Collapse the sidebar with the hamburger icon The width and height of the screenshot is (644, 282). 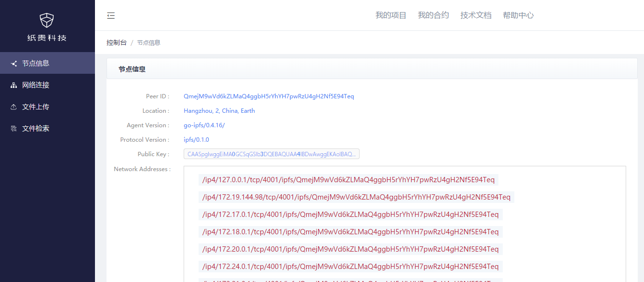click(111, 15)
